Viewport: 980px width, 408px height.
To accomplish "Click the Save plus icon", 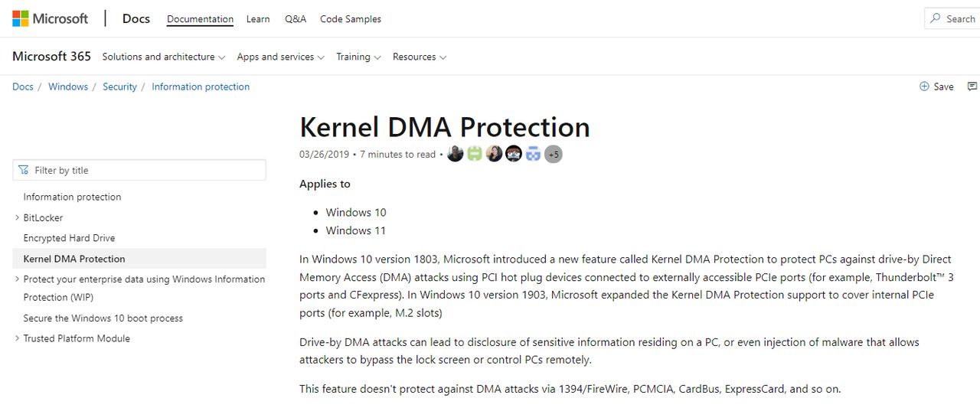I will tap(924, 86).
